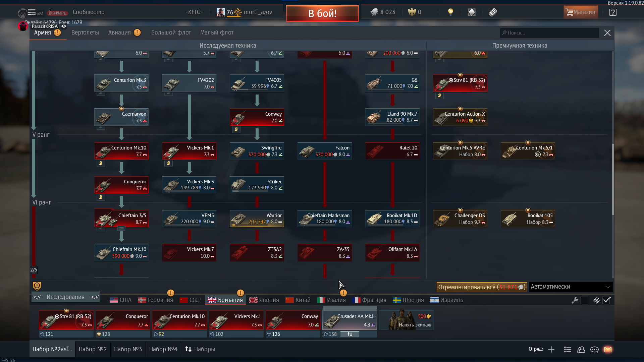Click the swap crew arrows under Crusader AA Mk.II

[350, 334]
